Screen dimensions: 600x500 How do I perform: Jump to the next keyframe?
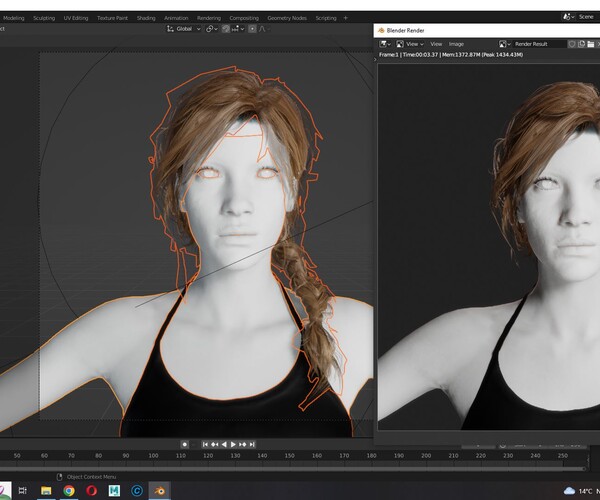(x=243, y=444)
